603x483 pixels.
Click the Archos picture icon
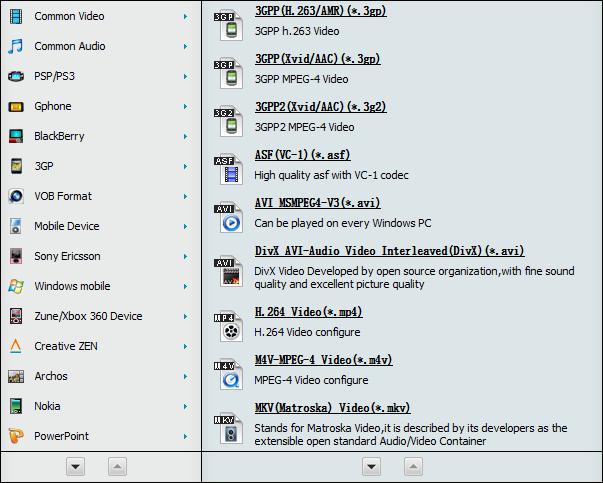[16, 376]
